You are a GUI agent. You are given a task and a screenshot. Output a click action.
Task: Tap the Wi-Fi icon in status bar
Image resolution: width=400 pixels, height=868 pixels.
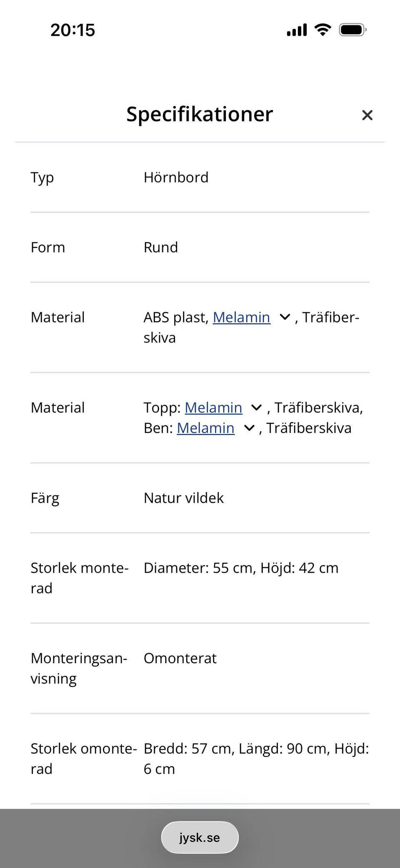pyautogui.click(x=322, y=30)
